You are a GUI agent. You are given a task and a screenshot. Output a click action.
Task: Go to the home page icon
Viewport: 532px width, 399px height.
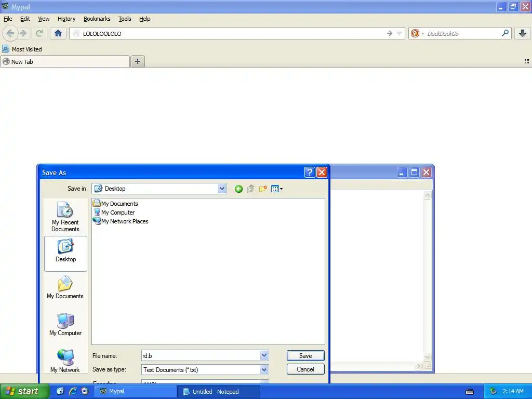pos(58,33)
